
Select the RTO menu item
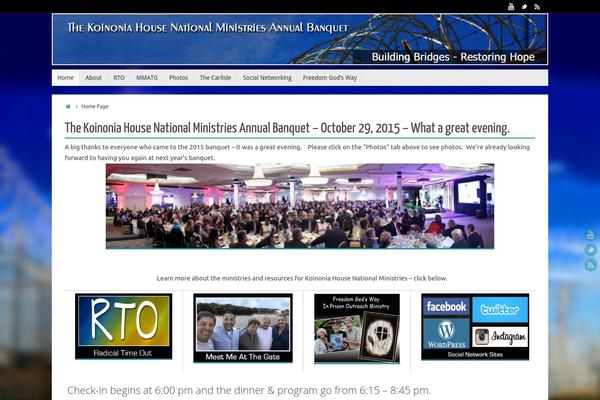[119, 78]
